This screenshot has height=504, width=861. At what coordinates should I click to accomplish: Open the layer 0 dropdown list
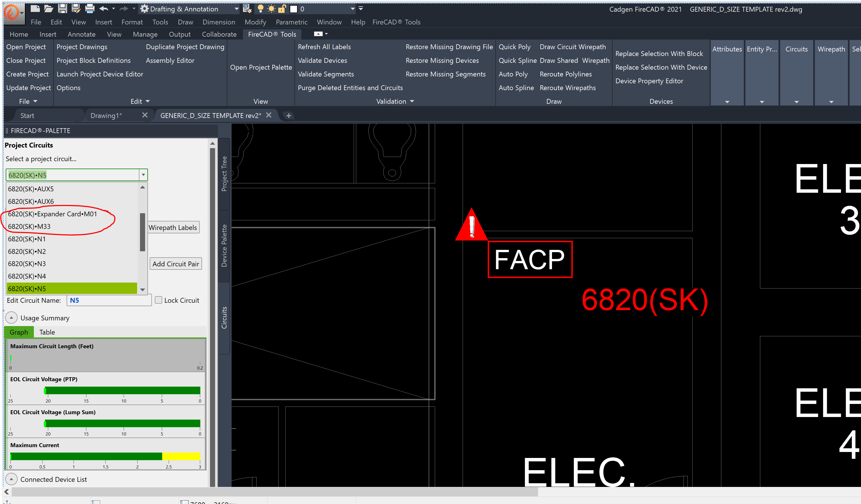pyautogui.click(x=353, y=9)
